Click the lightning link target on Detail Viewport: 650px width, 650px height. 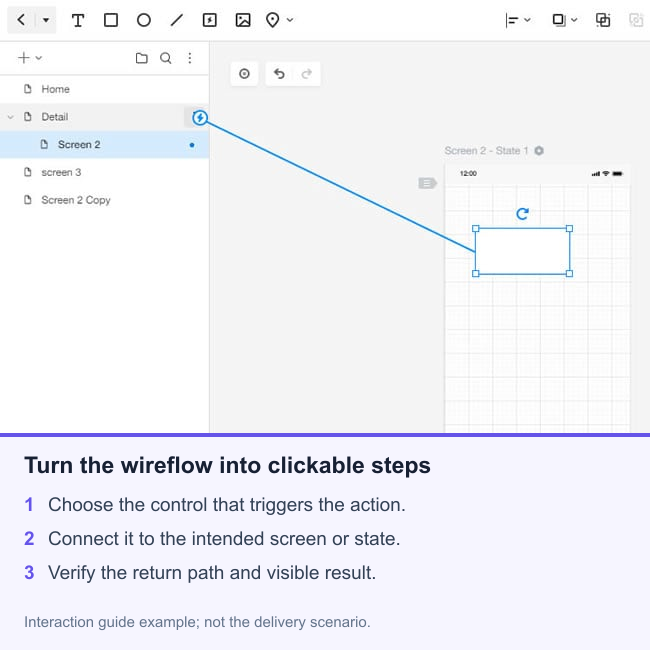[x=200, y=118]
